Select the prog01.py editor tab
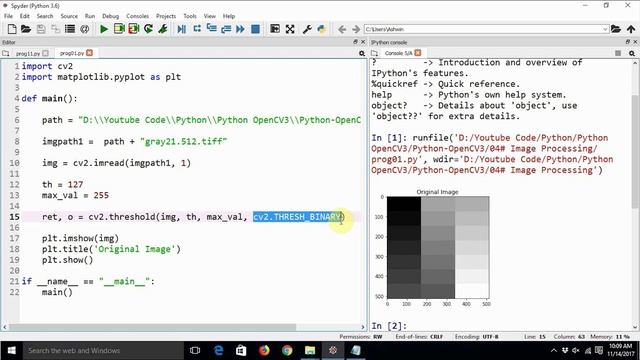The image size is (640, 360). coord(71,53)
